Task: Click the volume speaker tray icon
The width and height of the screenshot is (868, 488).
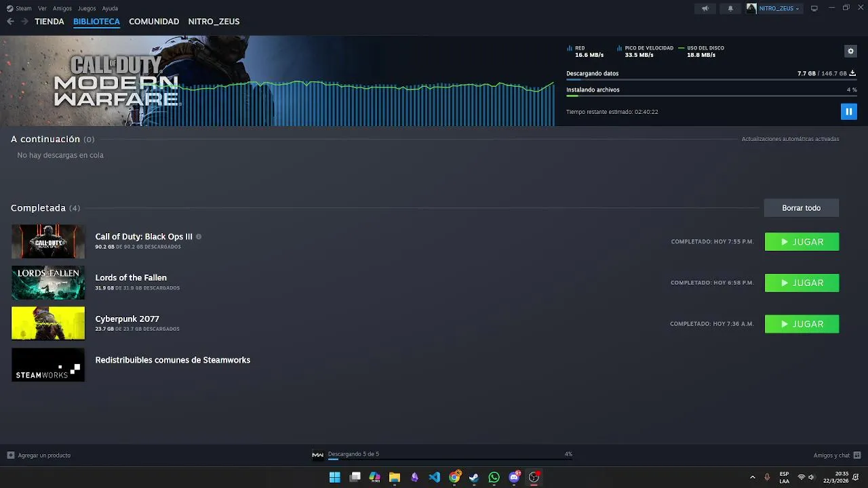Action: [x=811, y=477]
